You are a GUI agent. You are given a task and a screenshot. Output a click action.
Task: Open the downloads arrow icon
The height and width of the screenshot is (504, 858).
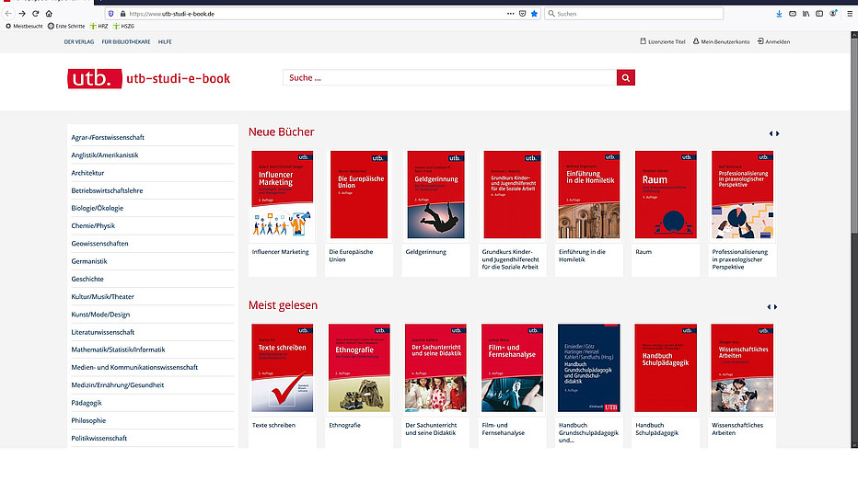(779, 14)
